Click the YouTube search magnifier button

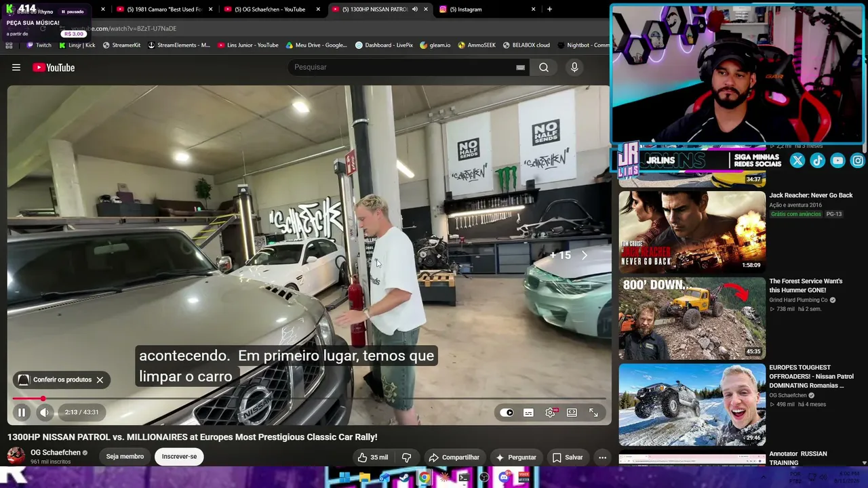pyautogui.click(x=544, y=67)
